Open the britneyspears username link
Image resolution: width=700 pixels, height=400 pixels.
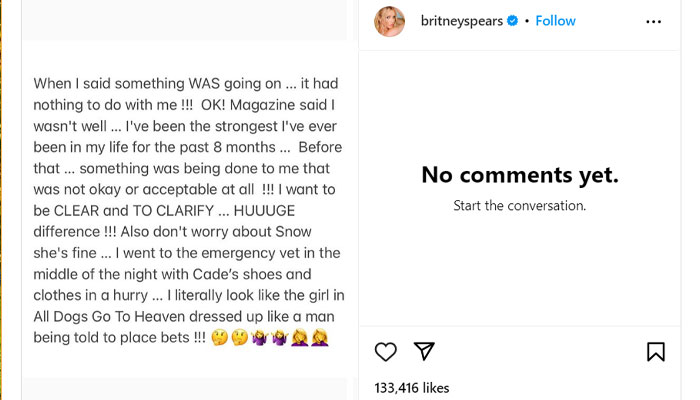(462, 21)
